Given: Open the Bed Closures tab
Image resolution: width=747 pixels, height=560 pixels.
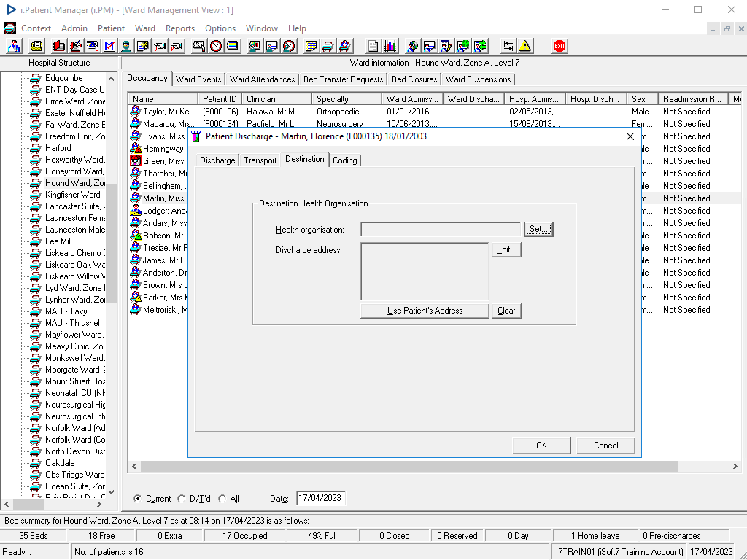Looking at the screenshot, I should tap(414, 79).
